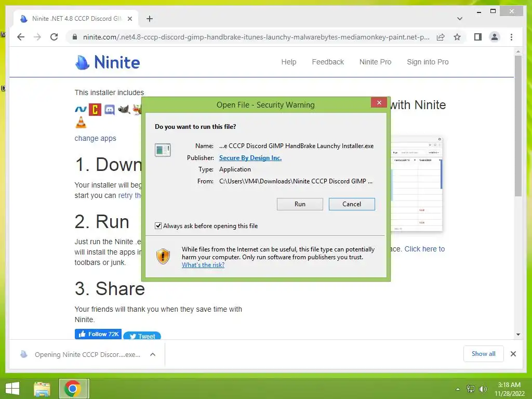Close the Ninite browser tab
This screenshot has width=532, height=399.
[x=129, y=19]
